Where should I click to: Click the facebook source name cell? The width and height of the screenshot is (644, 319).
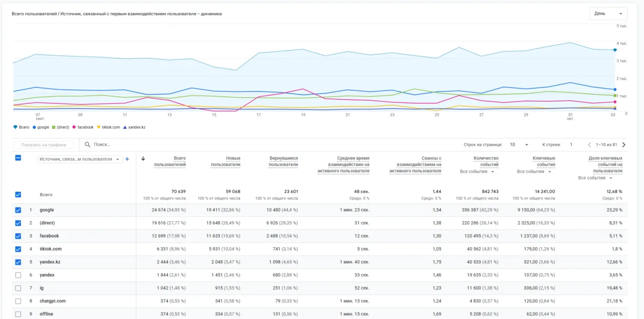click(49, 236)
